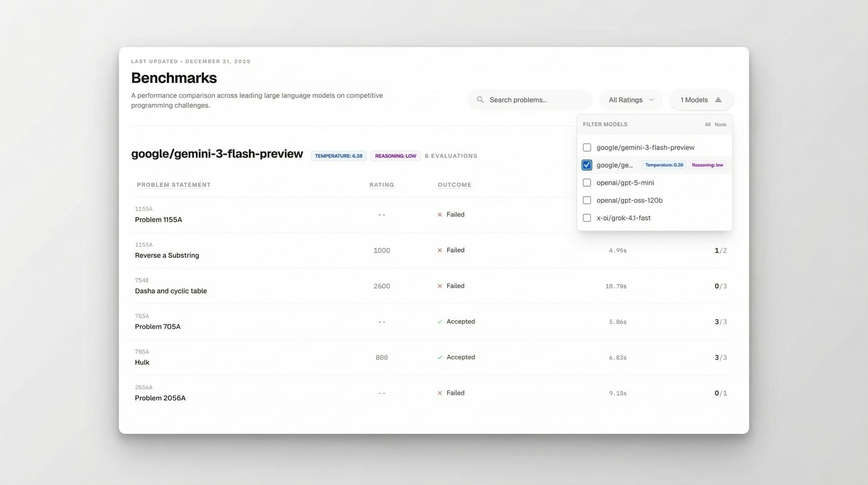Click the Accepted check icon for Problem 705A

[440, 321]
